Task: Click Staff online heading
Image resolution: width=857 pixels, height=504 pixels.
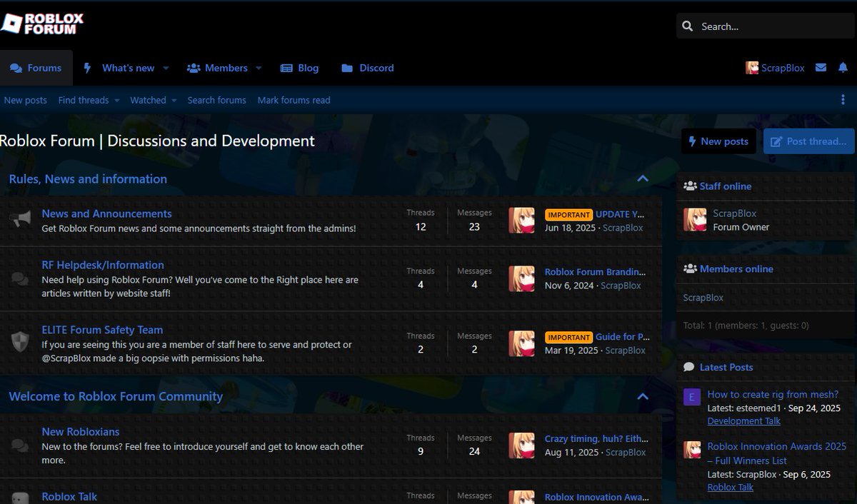Action: (726, 186)
